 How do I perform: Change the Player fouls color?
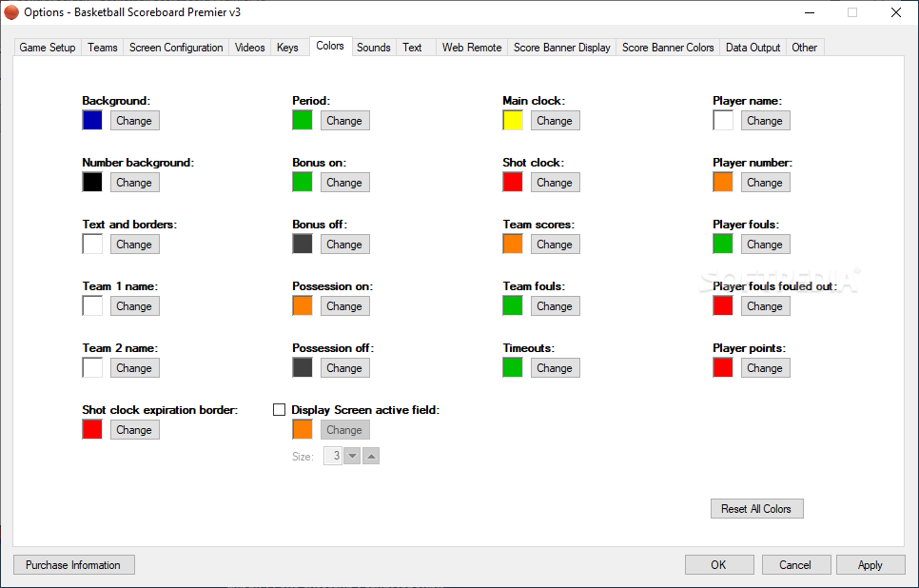point(766,245)
